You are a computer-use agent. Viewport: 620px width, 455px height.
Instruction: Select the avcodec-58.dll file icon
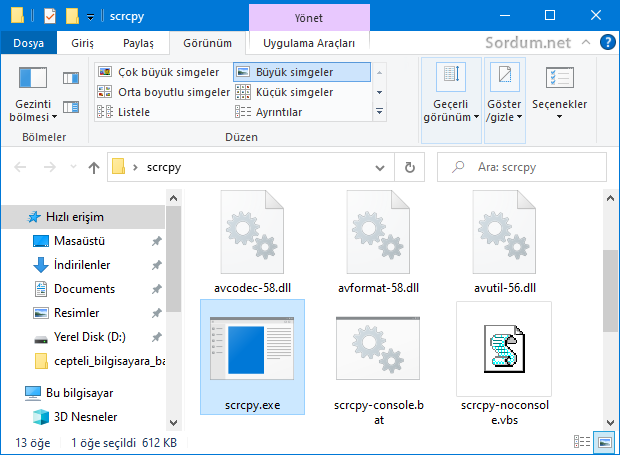coord(252,232)
